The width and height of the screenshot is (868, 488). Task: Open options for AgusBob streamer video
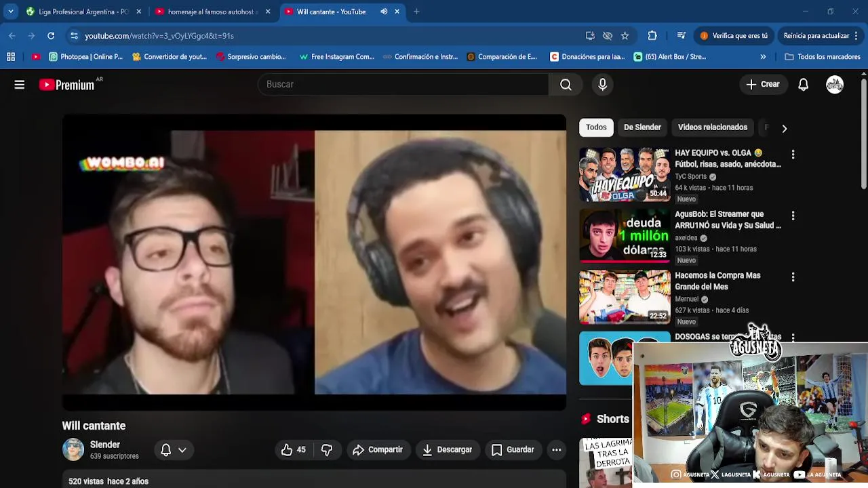[x=793, y=216]
